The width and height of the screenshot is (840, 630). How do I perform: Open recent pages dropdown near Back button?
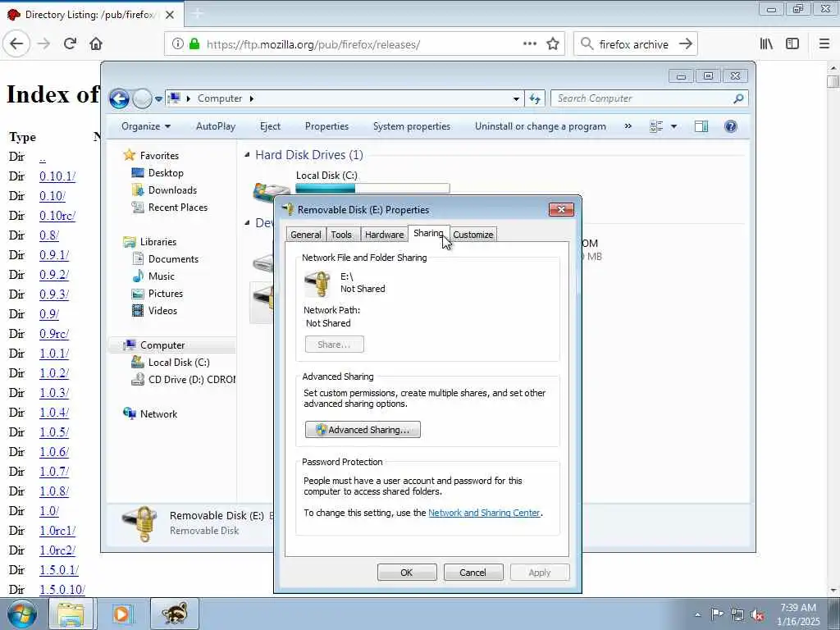tap(158, 99)
